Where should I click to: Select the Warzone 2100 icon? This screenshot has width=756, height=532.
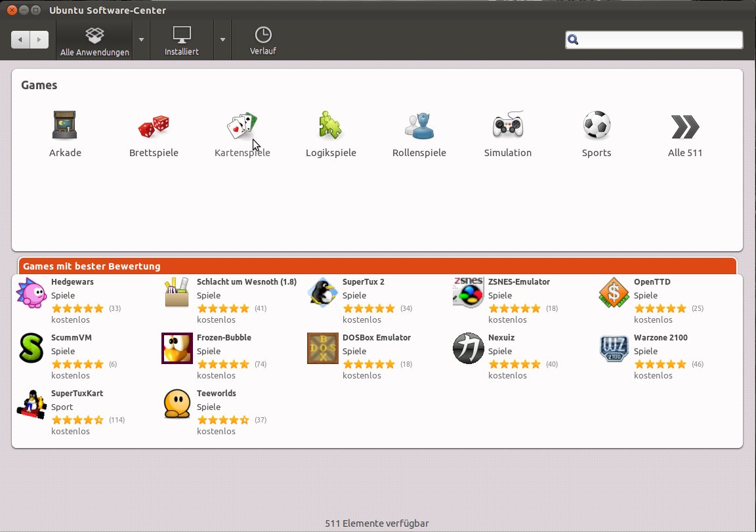[x=614, y=348]
